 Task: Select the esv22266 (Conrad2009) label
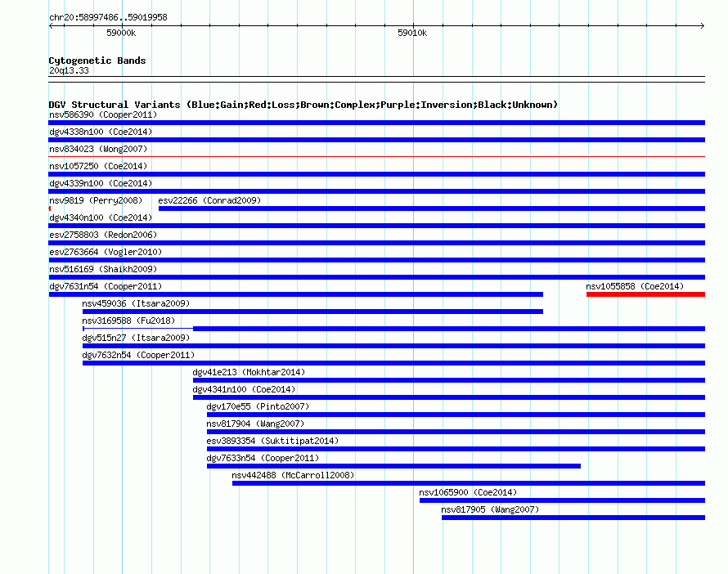209,200
